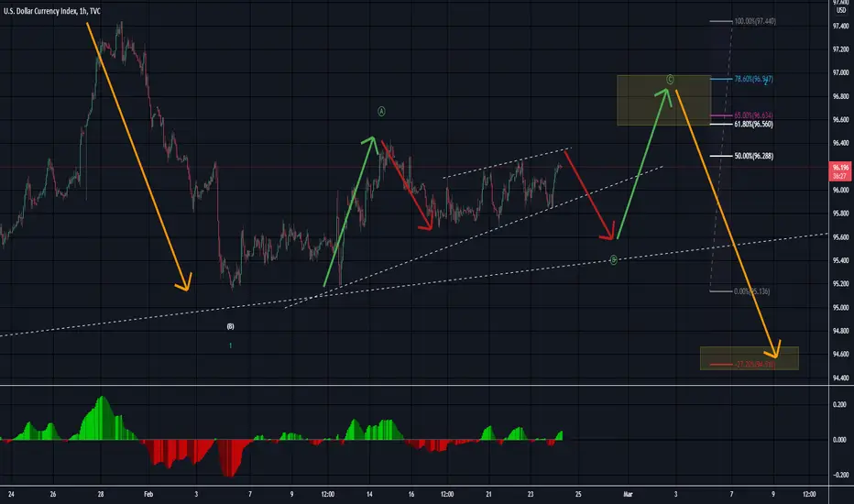This screenshot has height=504, width=854.
Task: Click 96.000 on the price axis
Action: tap(840, 191)
